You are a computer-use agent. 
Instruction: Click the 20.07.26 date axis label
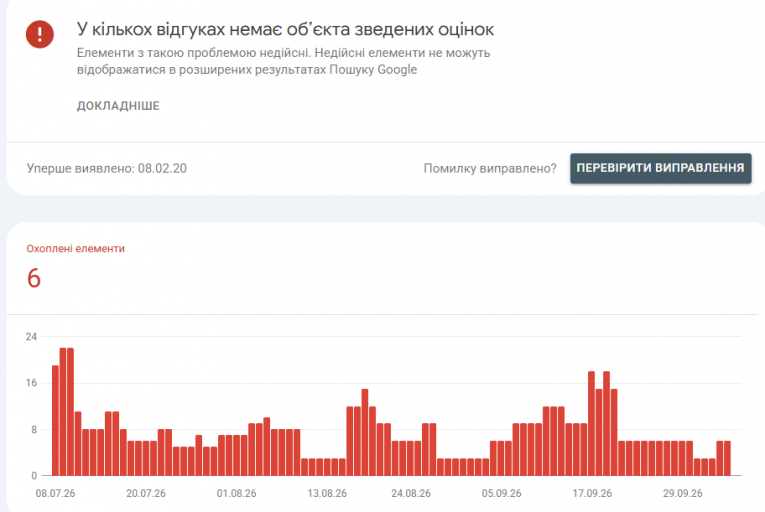point(146,493)
